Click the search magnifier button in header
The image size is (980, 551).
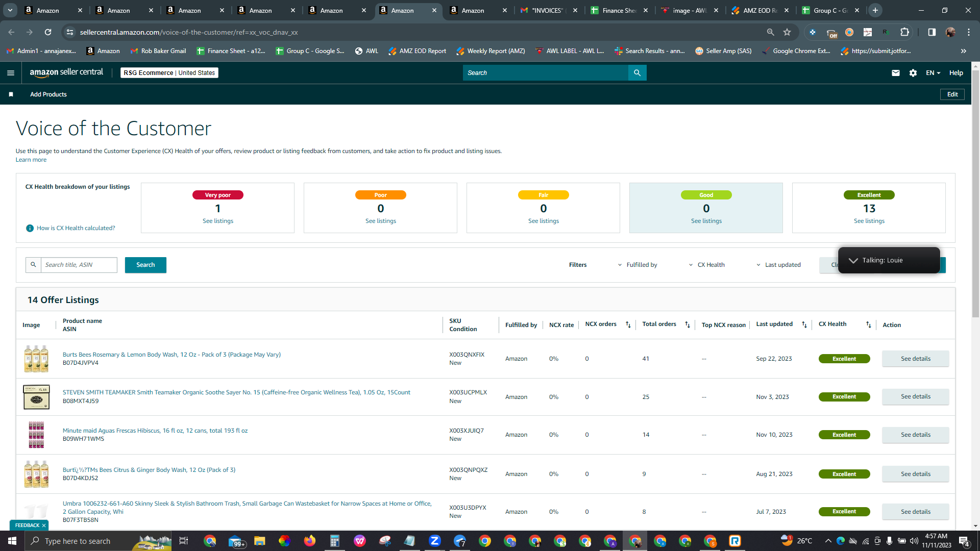(637, 73)
